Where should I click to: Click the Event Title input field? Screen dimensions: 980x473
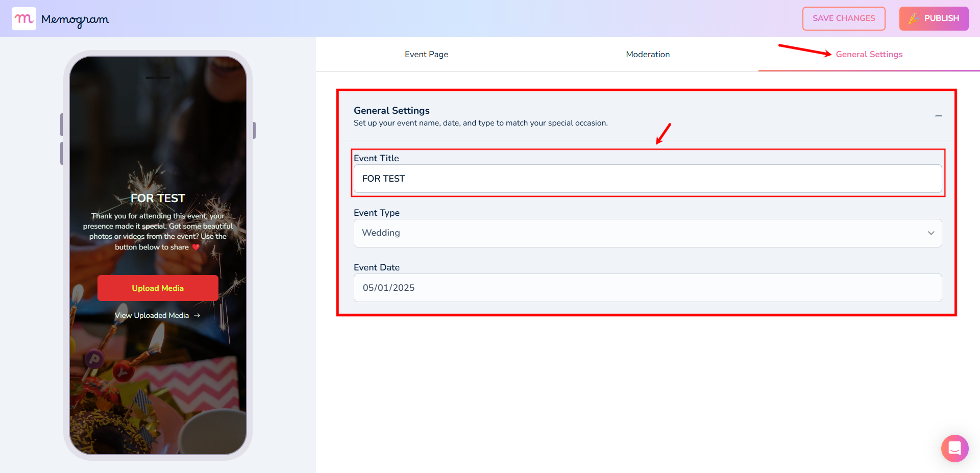pyautogui.click(x=648, y=179)
